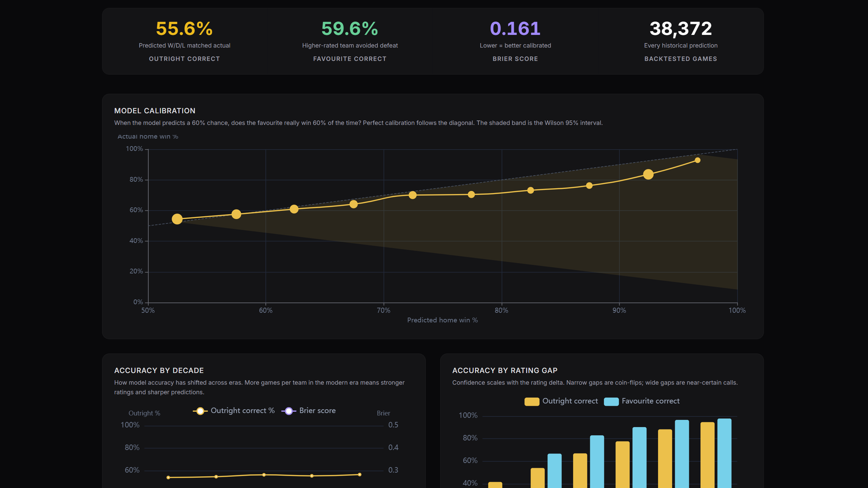Click the 'Brier' axis title in decade chart
Viewport: 868px width, 488px height.
383,413
